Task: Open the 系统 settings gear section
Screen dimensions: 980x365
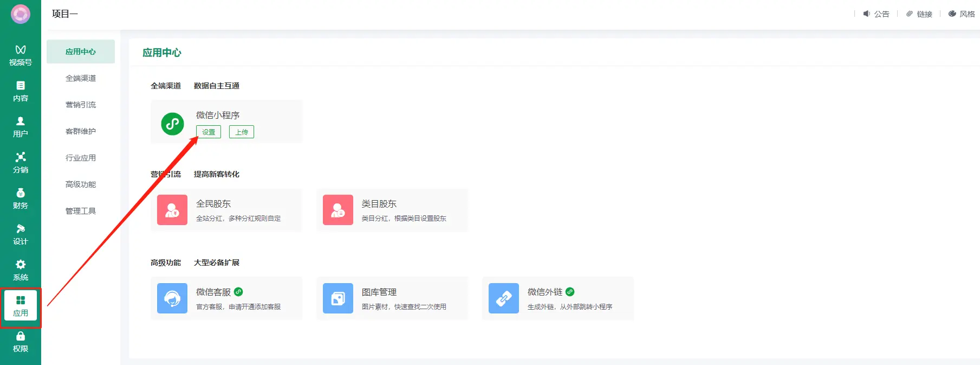Action: pos(21,270)
